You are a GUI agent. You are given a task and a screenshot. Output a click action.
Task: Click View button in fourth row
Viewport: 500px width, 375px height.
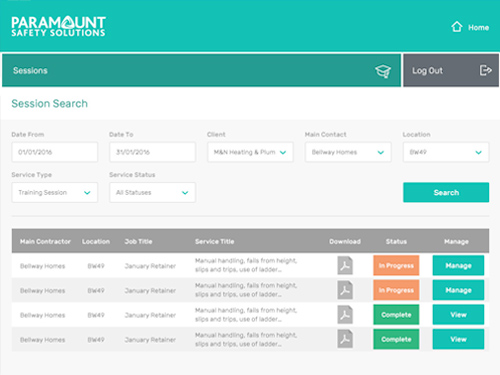[x=458, y=339]
